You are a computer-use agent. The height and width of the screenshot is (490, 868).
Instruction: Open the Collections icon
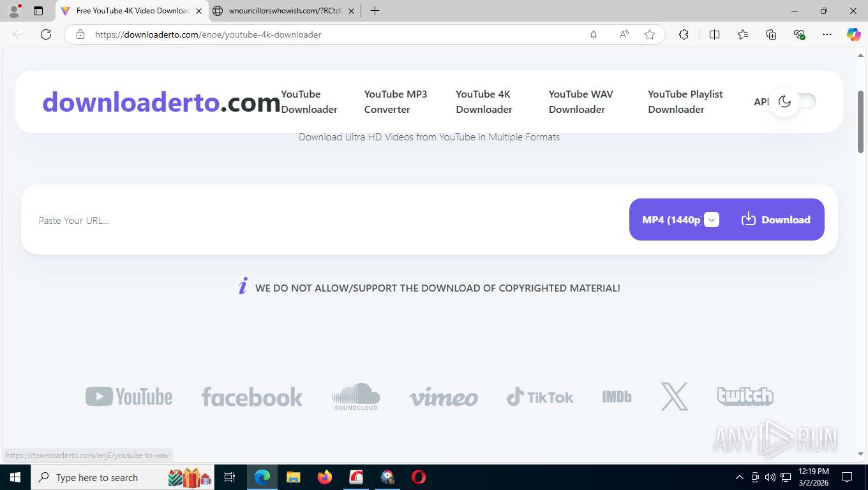coord(771,34)
